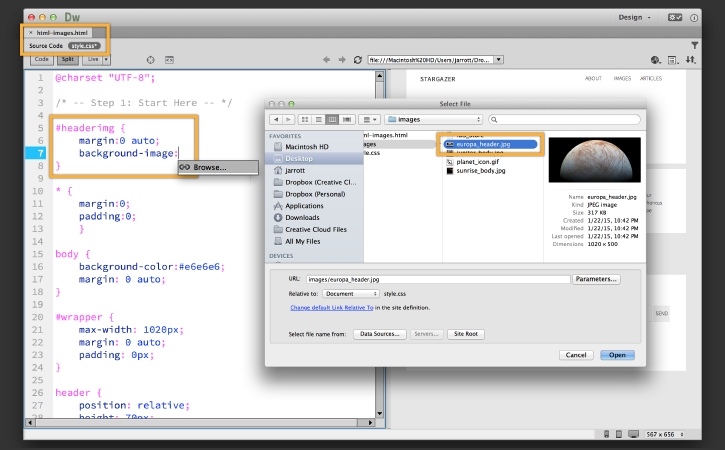
Task: Open jarrott home folder in sidebar
Action: 295,170
